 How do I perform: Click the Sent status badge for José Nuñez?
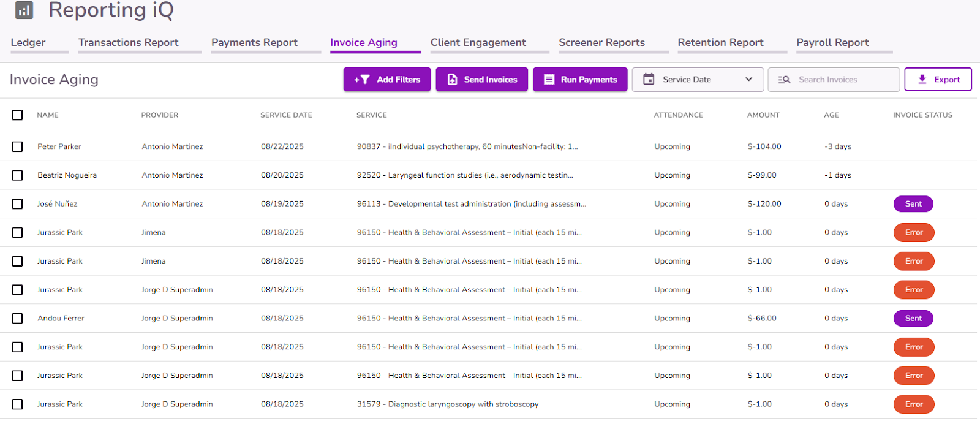[x=913, y=204]
